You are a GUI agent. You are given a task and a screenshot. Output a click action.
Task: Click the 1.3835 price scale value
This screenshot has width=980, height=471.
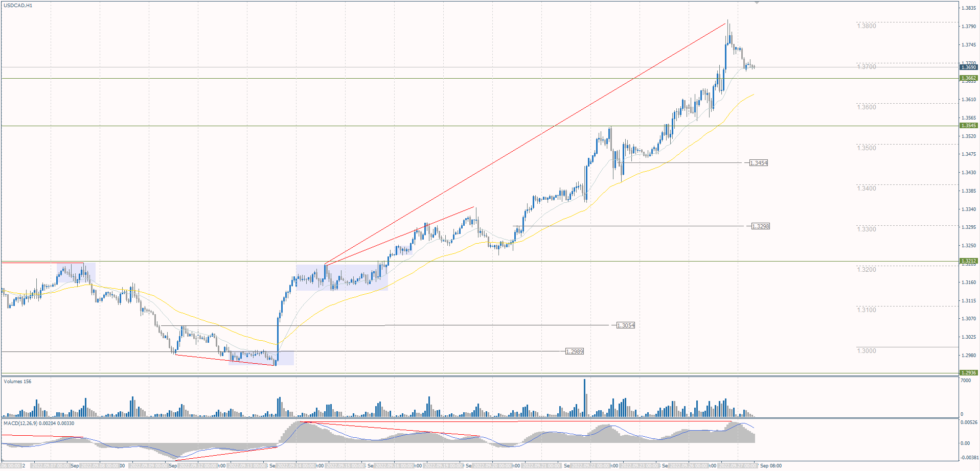[969, 8]
